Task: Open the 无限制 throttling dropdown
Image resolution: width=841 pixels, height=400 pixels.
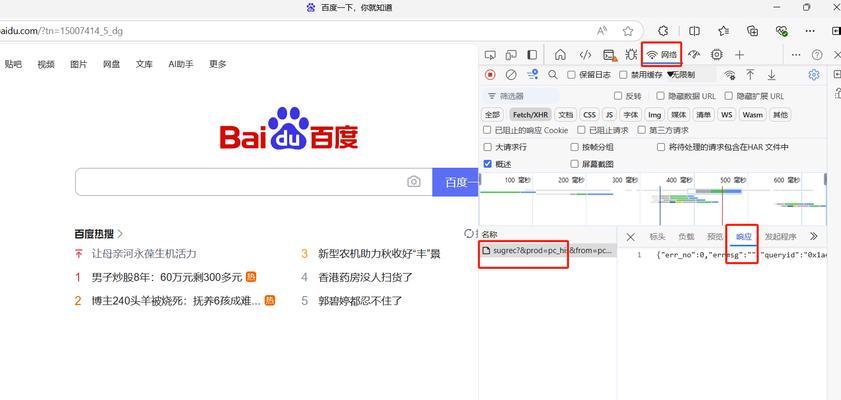Action: pos(690,75)
